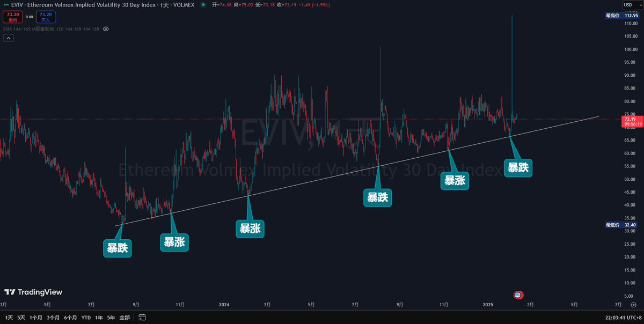Click the 50.00 price axis label

click(631, 179)
